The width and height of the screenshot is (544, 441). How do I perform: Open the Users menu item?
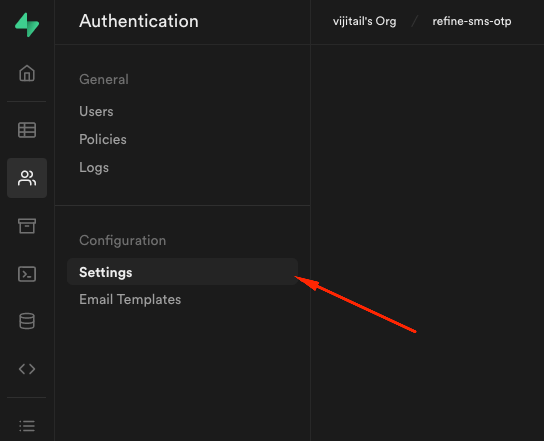96,111
